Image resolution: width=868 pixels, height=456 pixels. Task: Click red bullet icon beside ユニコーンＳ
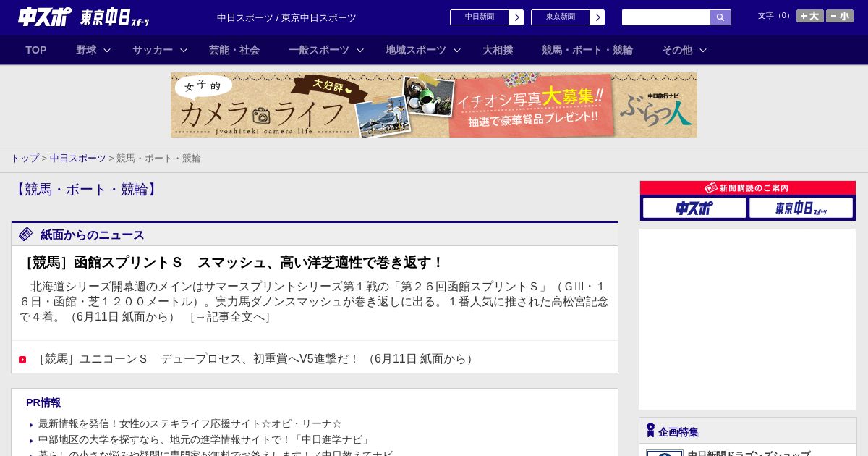[x=22, y=360]
